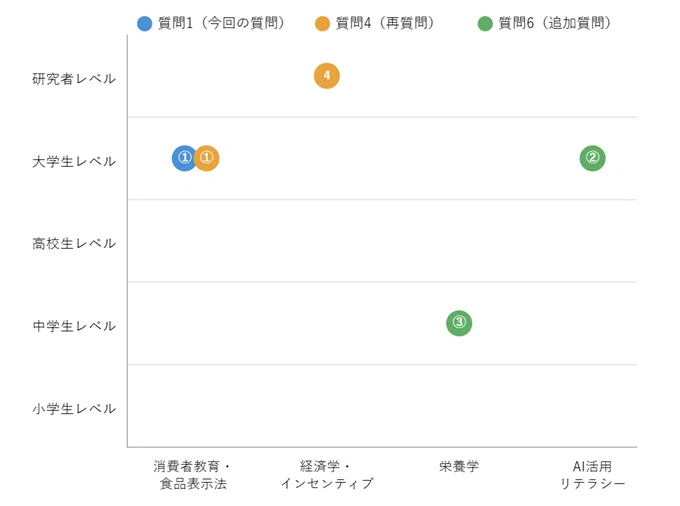Click the 経済学・インセンティブ category label
Screen dimensions: 680x506
[x=327, y=475]
